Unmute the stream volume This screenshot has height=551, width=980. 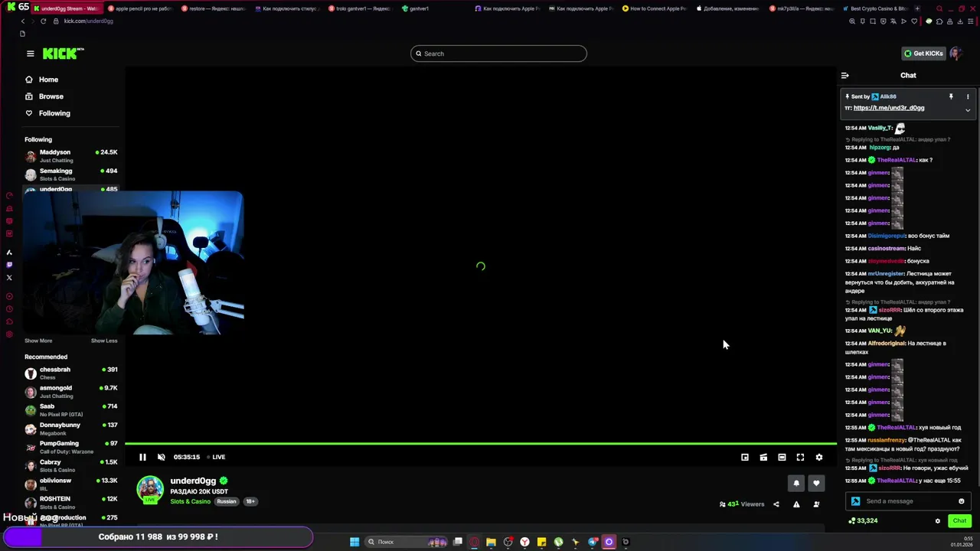tap(161, 457)
